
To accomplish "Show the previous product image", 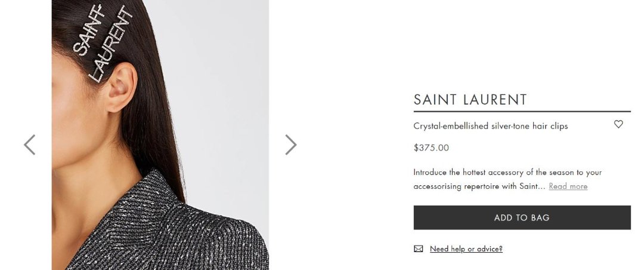I will (x=30, y=145).
